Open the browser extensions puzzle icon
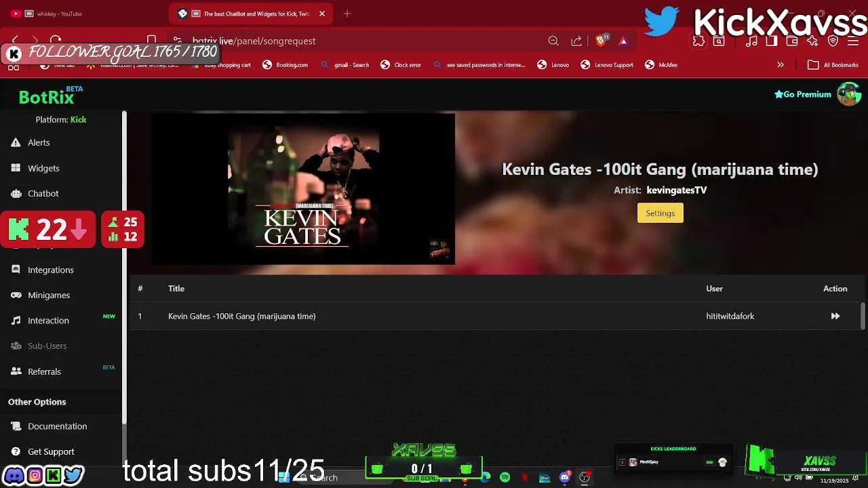The image size is (868, 488). [x=698, y=41]
